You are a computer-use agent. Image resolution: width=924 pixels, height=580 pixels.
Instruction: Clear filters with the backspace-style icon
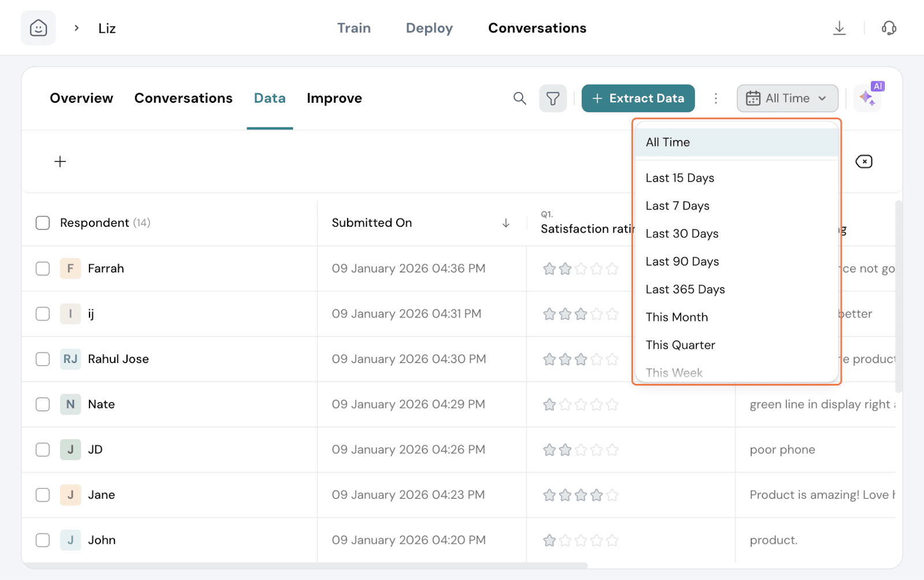tap(863, 162)
